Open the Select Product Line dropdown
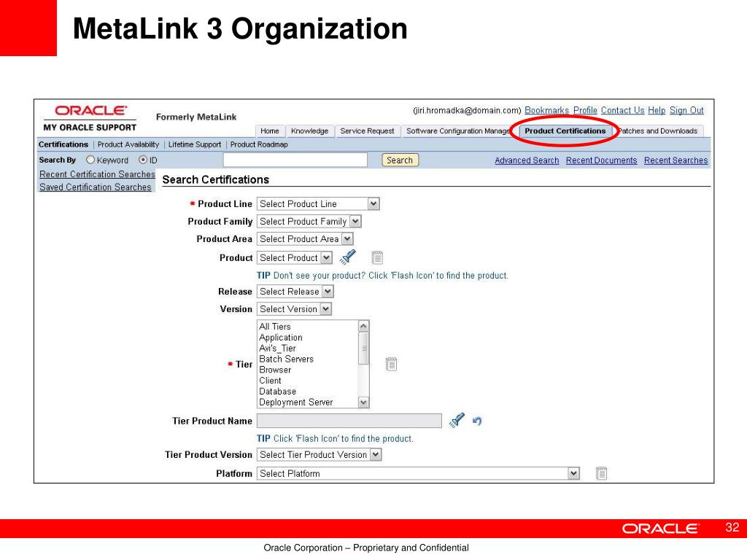 click(x=318, y=204)
